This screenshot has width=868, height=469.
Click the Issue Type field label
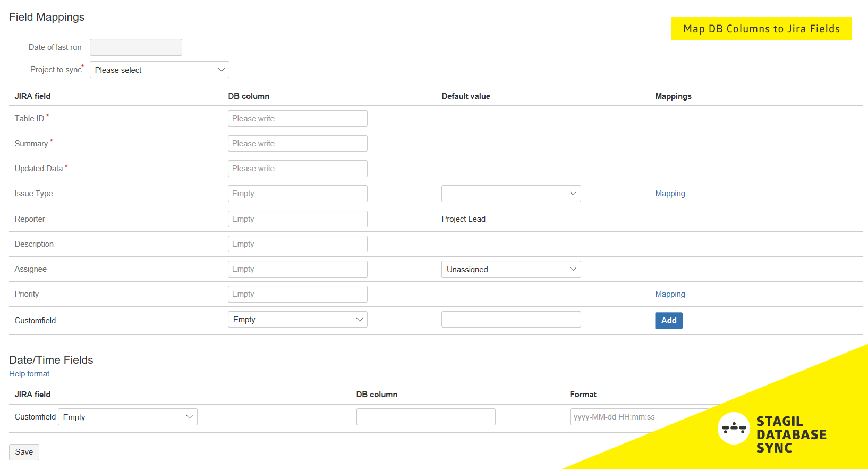point(33,194)
